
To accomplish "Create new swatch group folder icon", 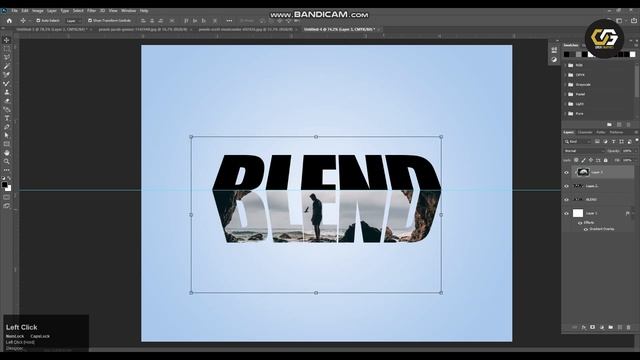I will tap(609, 124).
